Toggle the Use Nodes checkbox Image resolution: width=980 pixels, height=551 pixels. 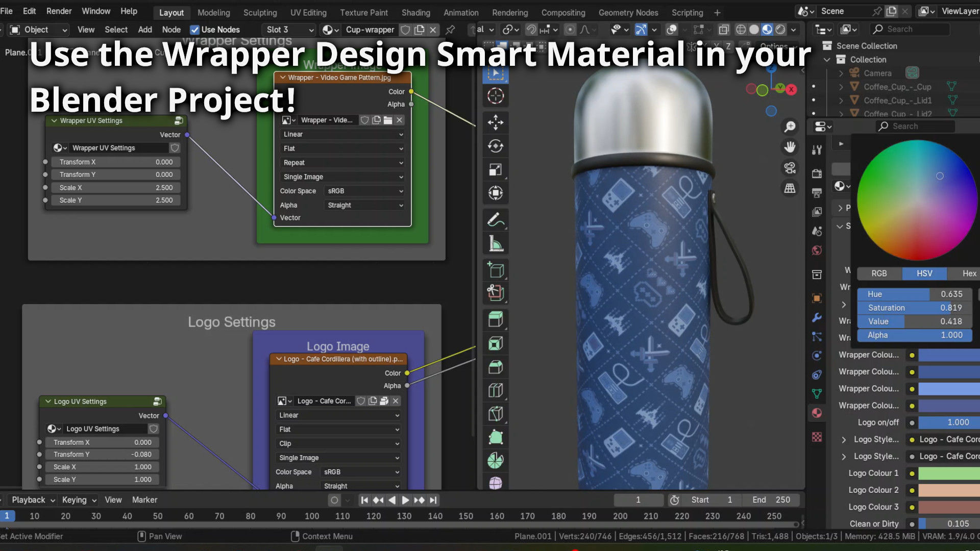[194, 30]
